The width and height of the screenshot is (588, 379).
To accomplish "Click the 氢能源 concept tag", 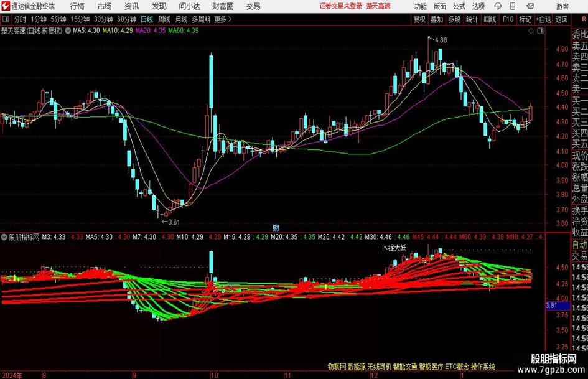I will (x=357, y=367).
